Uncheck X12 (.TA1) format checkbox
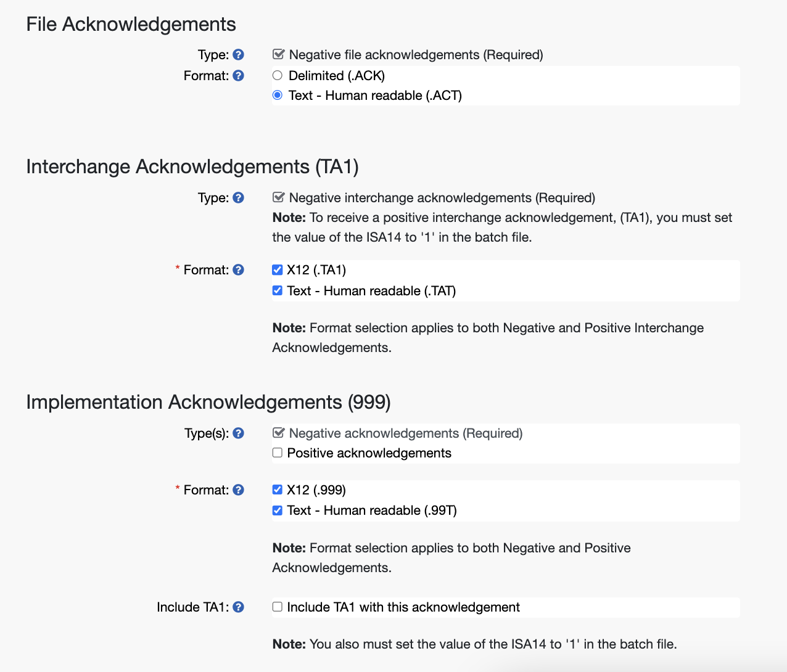787x672 pixels. tap(278, 269)
